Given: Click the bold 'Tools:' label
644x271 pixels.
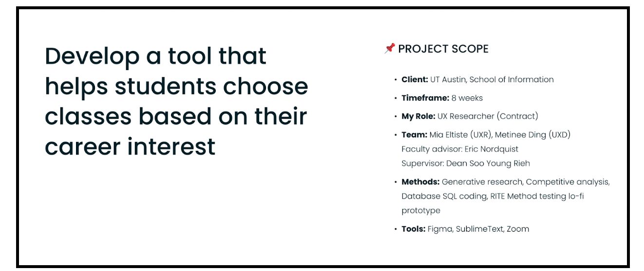Looking at the screenshot, I should click(x=414, y=229).
